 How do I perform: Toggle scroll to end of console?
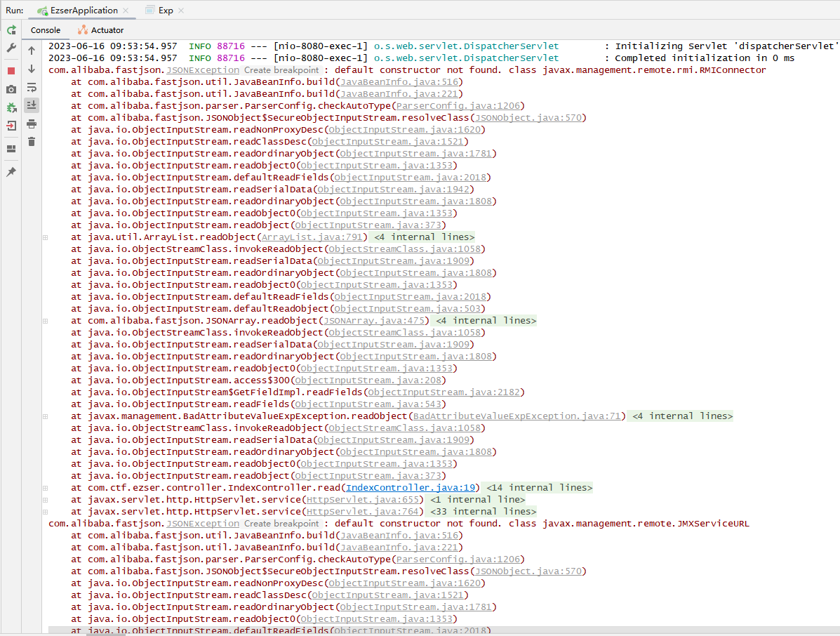pyautogui.click(x=32, y=105)
